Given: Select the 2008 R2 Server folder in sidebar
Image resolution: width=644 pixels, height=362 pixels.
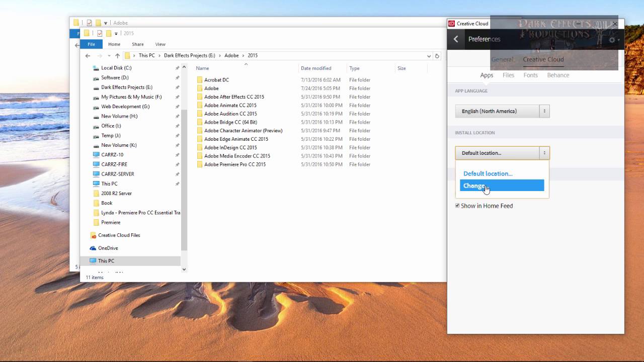Looking at the screenshot, I should click(x=116, y=194).
